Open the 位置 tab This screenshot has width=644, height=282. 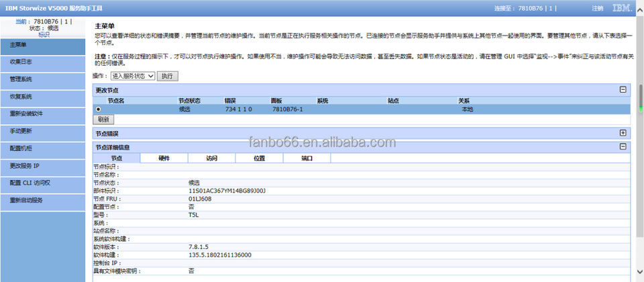(260, 158)
